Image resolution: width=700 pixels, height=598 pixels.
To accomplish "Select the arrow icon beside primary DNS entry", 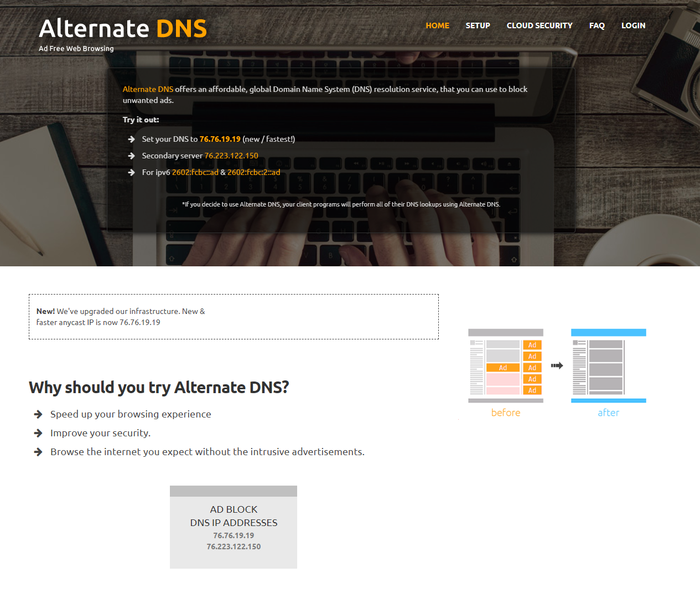I will (131, 140).
